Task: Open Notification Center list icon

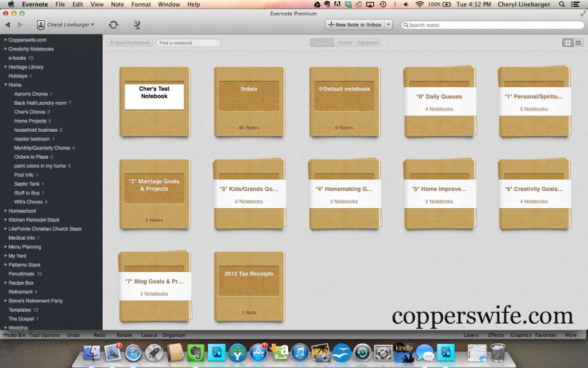Action: 575,5
